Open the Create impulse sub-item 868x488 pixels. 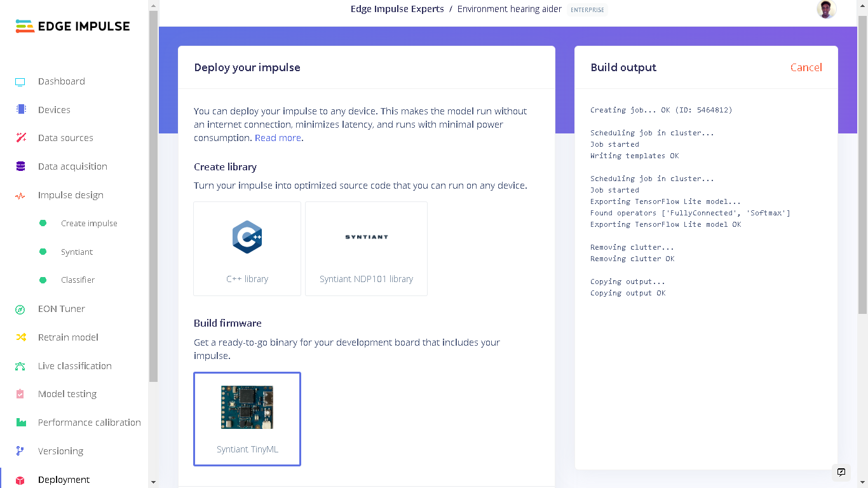click(89, 224)
